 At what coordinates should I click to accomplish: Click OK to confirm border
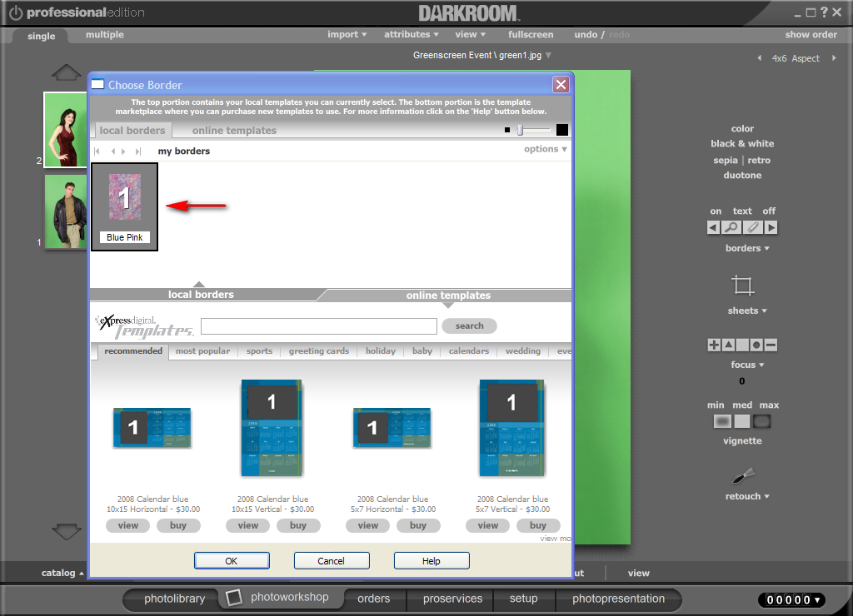click(x=232, y=560)
